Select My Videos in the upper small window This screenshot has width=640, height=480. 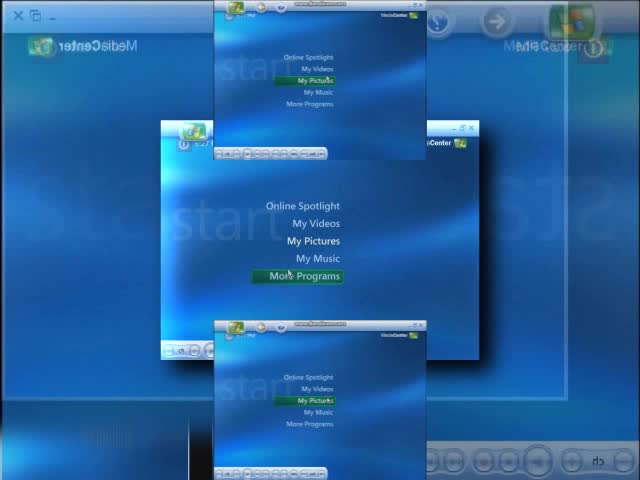[317, 69]
